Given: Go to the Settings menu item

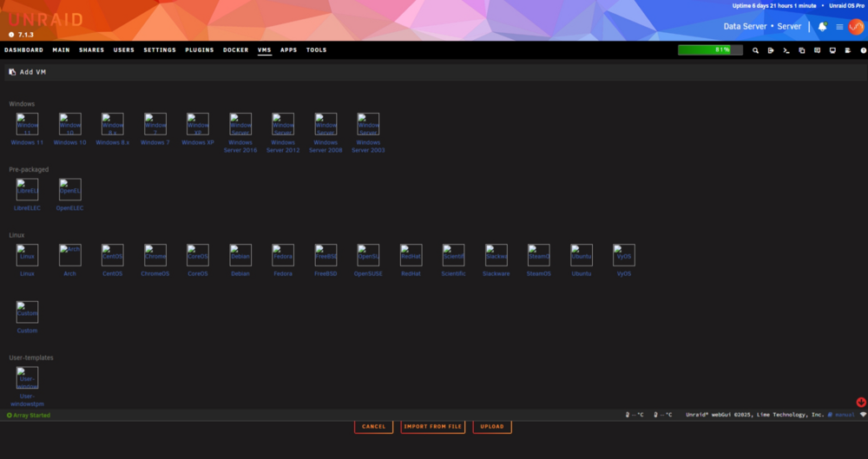Looking at the screenshot, I should point(160,49).
